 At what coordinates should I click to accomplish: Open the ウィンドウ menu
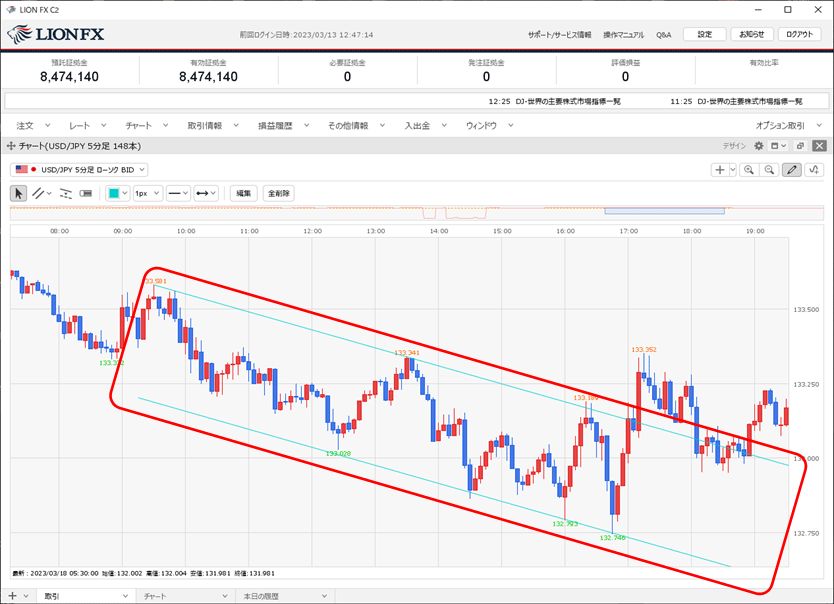tap(490, 125)
